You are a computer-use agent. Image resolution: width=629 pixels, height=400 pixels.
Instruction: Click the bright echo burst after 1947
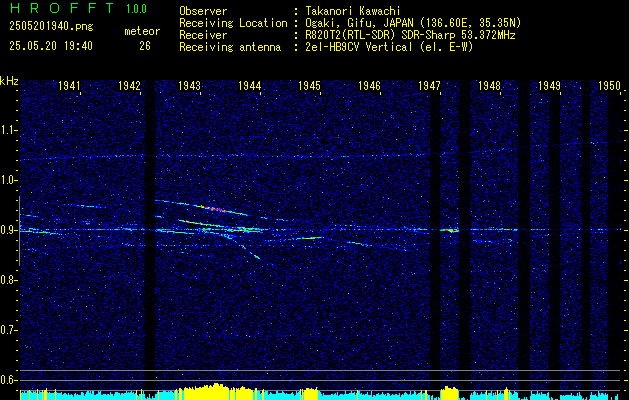pos(450,230)
